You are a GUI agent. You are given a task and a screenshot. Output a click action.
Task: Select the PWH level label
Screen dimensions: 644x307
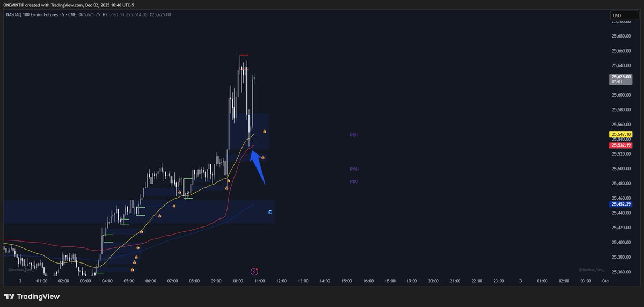[354, 169]
